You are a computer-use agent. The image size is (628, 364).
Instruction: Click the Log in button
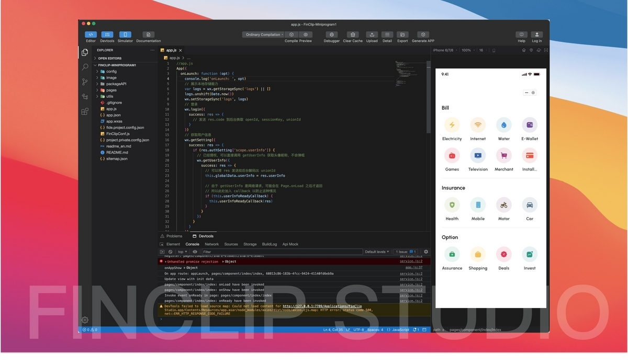(x=536, y=35)
